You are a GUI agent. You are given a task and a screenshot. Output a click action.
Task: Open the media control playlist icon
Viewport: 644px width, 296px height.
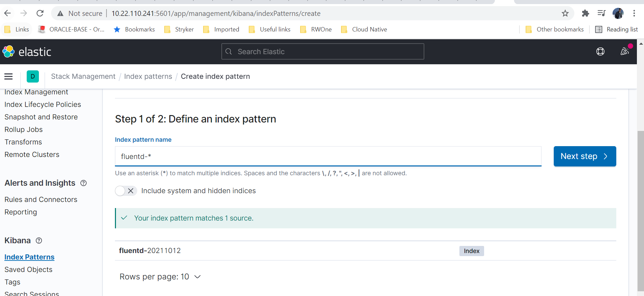[x=601, y=13]
